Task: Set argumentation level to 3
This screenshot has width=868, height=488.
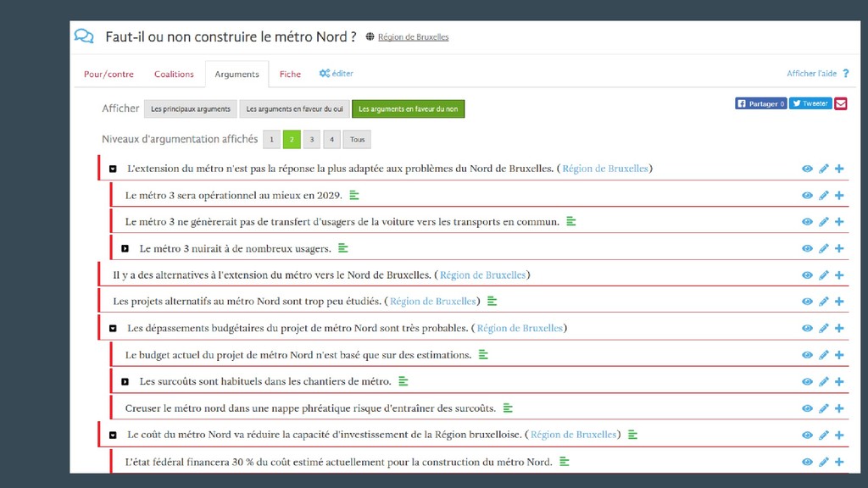Action: point(312,140)
